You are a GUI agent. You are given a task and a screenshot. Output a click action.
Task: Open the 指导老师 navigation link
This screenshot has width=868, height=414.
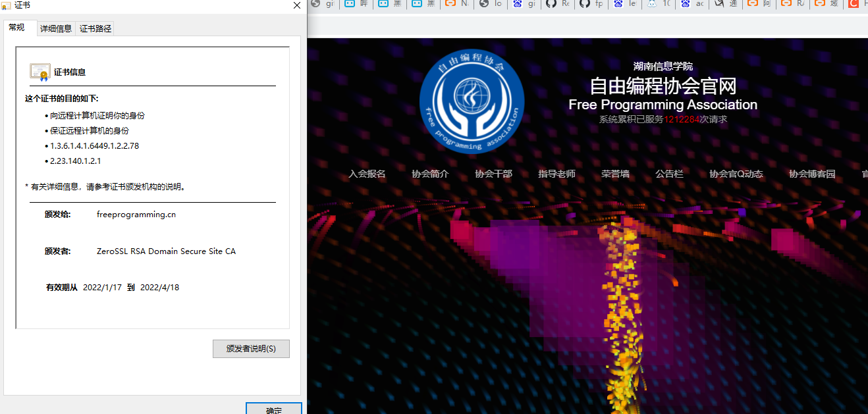pyautogui.click(x=556, y=174)
